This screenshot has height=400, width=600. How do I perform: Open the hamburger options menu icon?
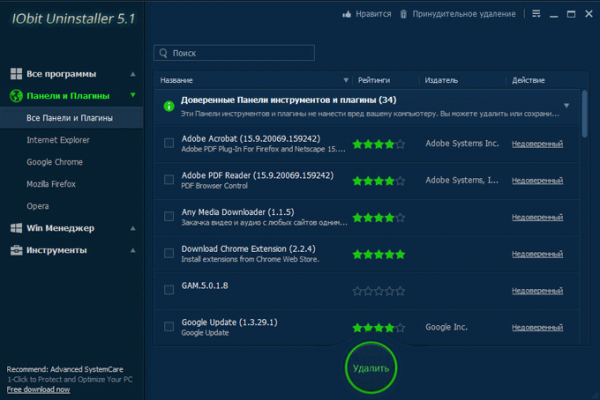tap(536, 14)
